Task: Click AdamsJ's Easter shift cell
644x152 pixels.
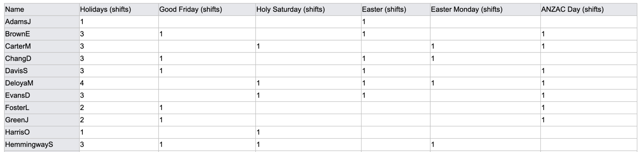Action: point(395,22)
